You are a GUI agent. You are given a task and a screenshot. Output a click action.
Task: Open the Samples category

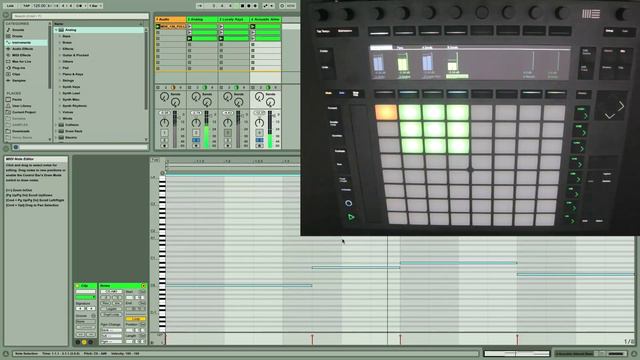click(19, 80)
